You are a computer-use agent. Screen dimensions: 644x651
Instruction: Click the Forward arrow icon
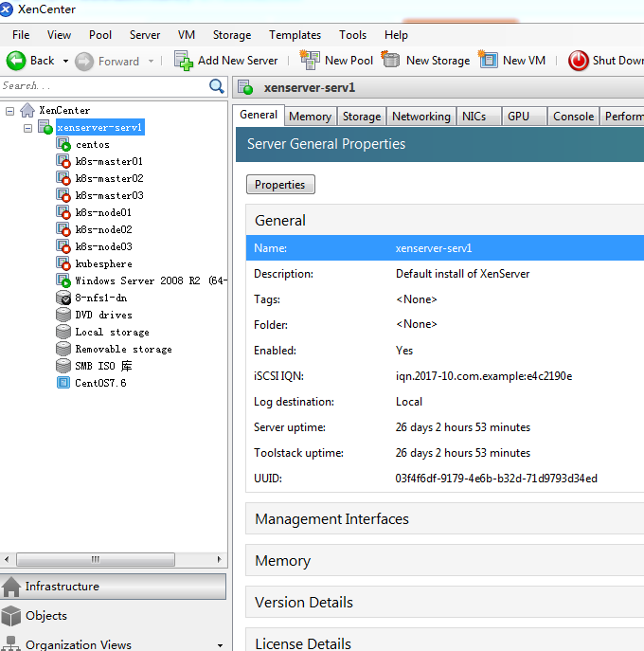point(84,62)
